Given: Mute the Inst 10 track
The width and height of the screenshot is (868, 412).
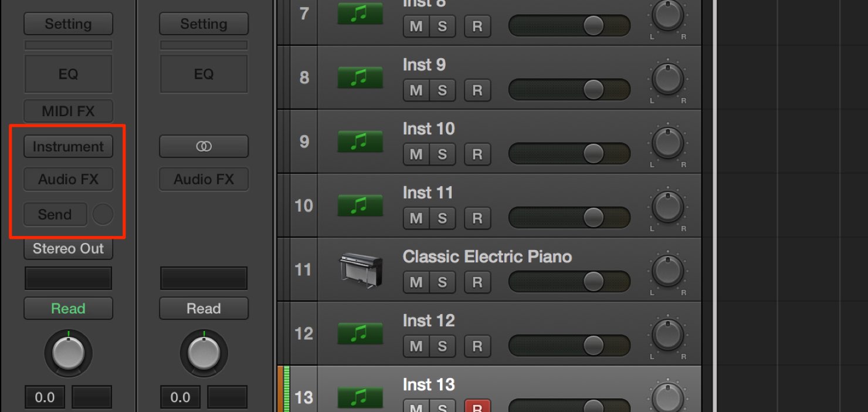Looking at the screenshot, I should [x=416, y=154].
